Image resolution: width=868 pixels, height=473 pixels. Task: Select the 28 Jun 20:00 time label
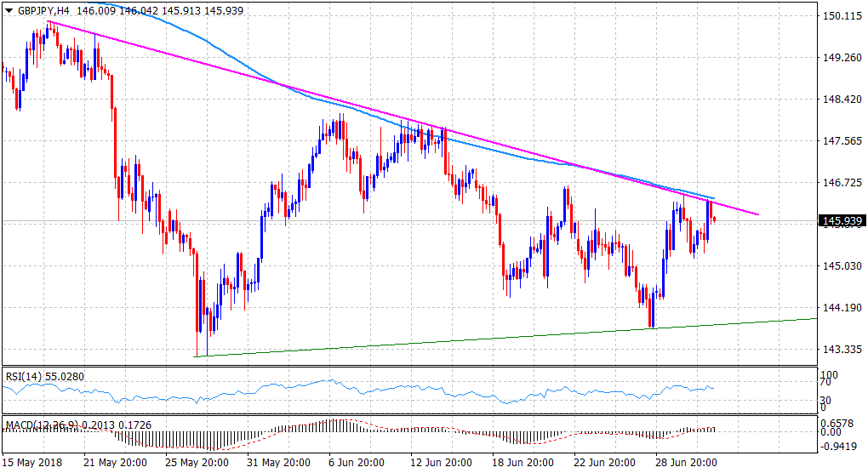click(x=685, y=462)
